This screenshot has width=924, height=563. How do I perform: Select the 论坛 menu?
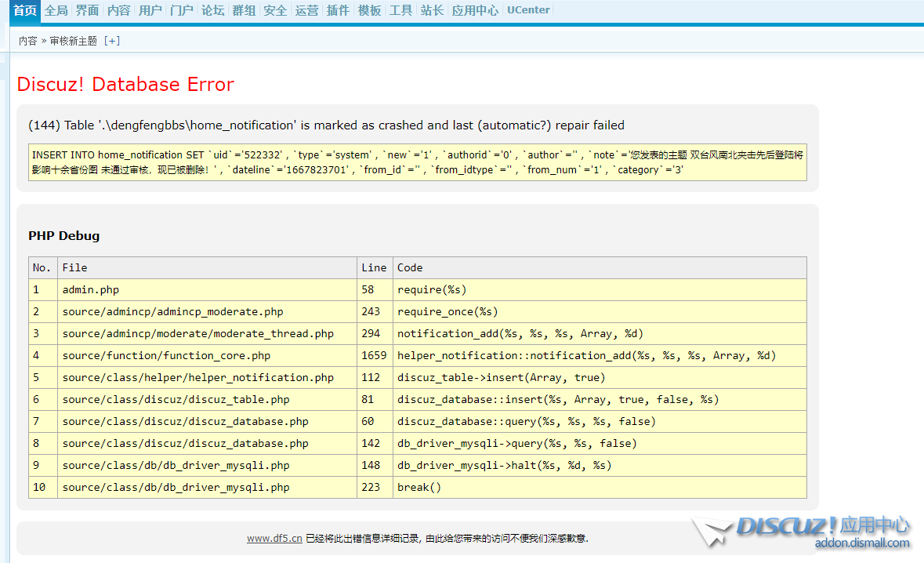[x=212, y=11]
